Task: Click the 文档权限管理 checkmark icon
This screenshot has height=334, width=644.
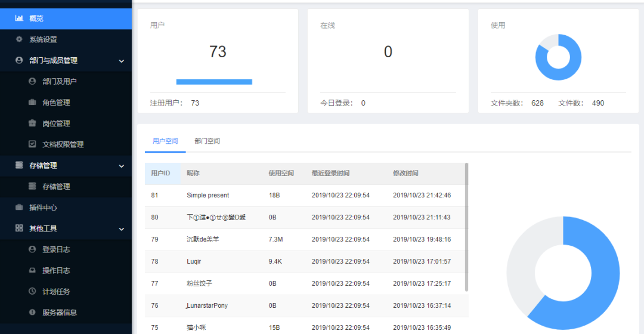Action: point(32,144)
